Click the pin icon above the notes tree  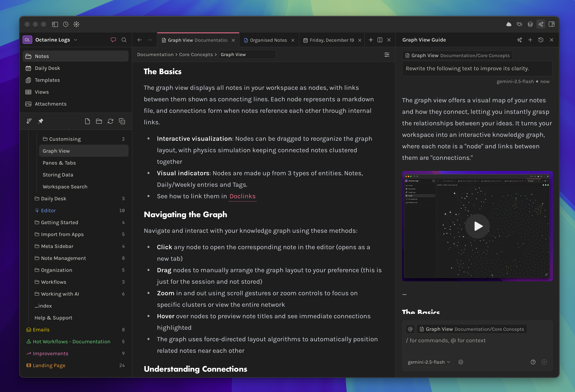[x=41, y=121]
